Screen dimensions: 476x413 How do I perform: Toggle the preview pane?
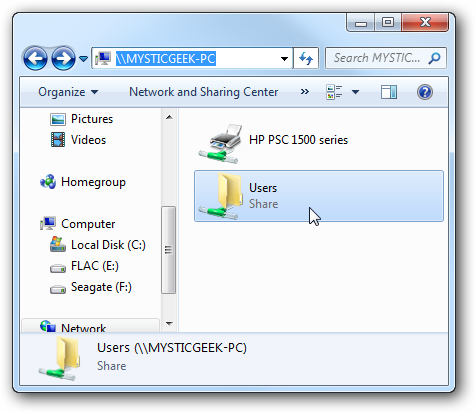tap(389, 92)
